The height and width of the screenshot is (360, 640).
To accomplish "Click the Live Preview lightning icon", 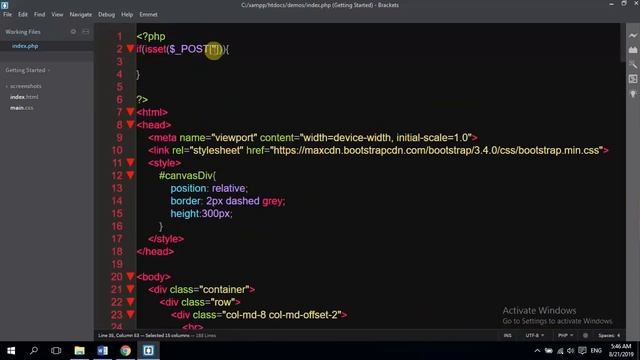I will pyautogui.click(x=633, y=36).
